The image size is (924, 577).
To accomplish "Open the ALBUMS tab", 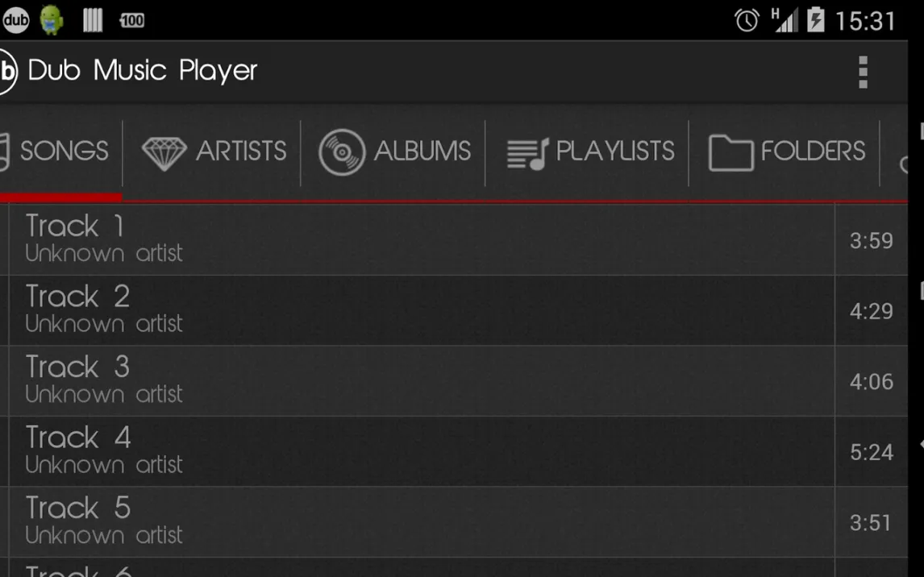I will 422,152.
